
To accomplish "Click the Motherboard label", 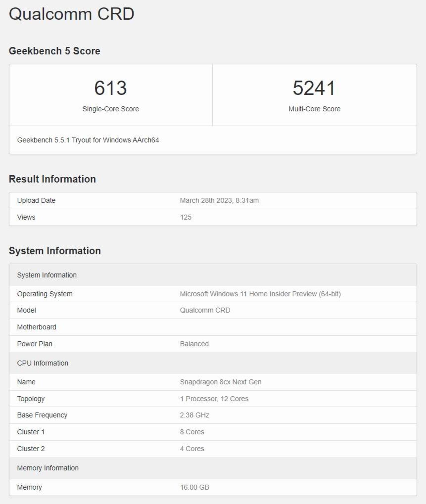I will 36,327.
